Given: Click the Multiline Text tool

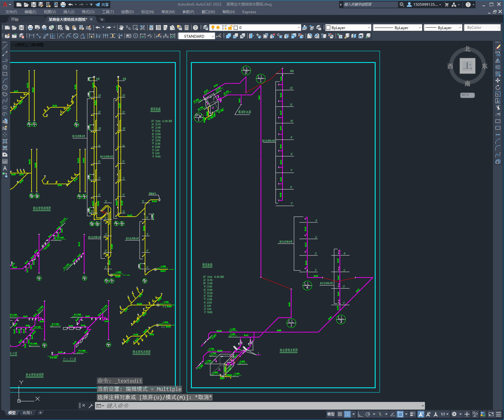Looking at the screenshot, I should click(x=5, y=168).
